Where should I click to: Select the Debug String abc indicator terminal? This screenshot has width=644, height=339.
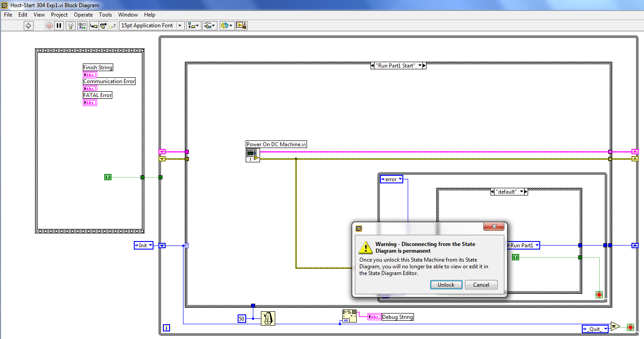374,317
